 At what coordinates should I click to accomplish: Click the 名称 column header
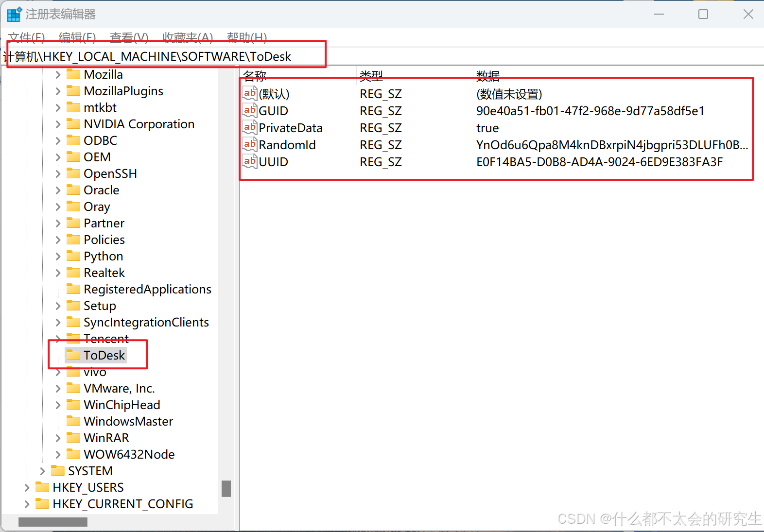[298, 76]
